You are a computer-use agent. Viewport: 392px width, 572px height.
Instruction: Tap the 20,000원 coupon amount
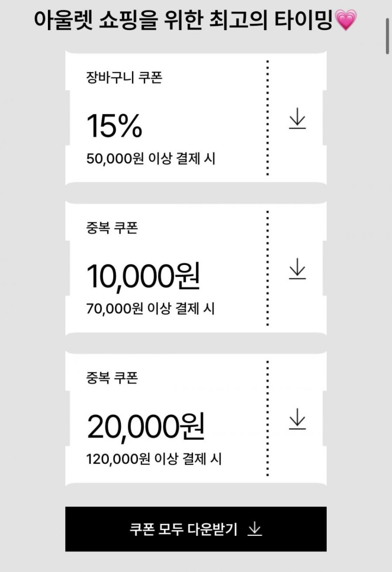point(146,426)
